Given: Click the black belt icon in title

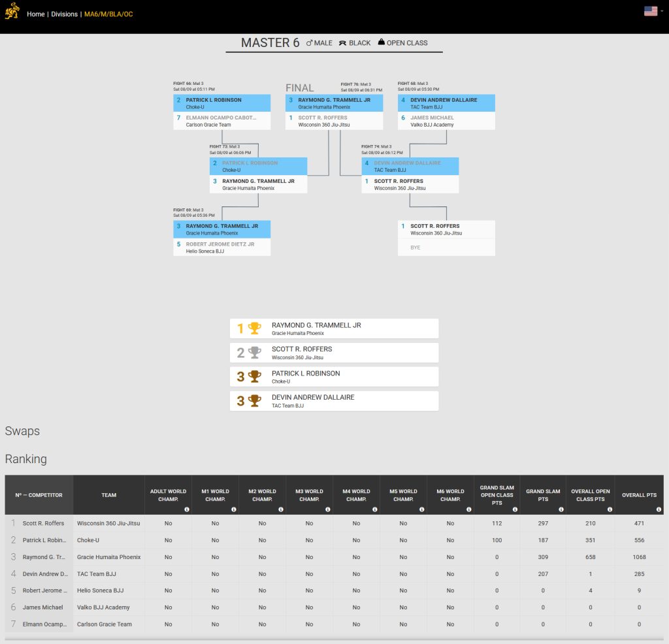Looking at the screenshot, I should pos(342,43).
